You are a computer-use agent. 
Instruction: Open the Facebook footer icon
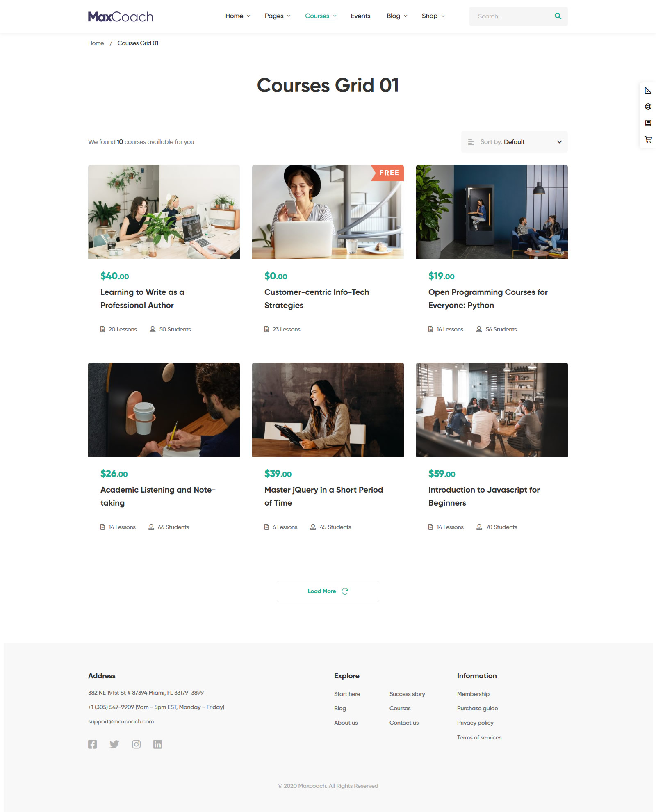pyautogui.click(x=93, y=744)
